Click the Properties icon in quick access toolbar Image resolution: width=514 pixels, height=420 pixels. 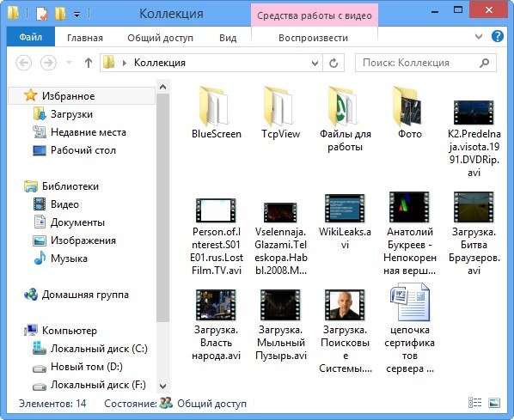(x=42, y=14)
